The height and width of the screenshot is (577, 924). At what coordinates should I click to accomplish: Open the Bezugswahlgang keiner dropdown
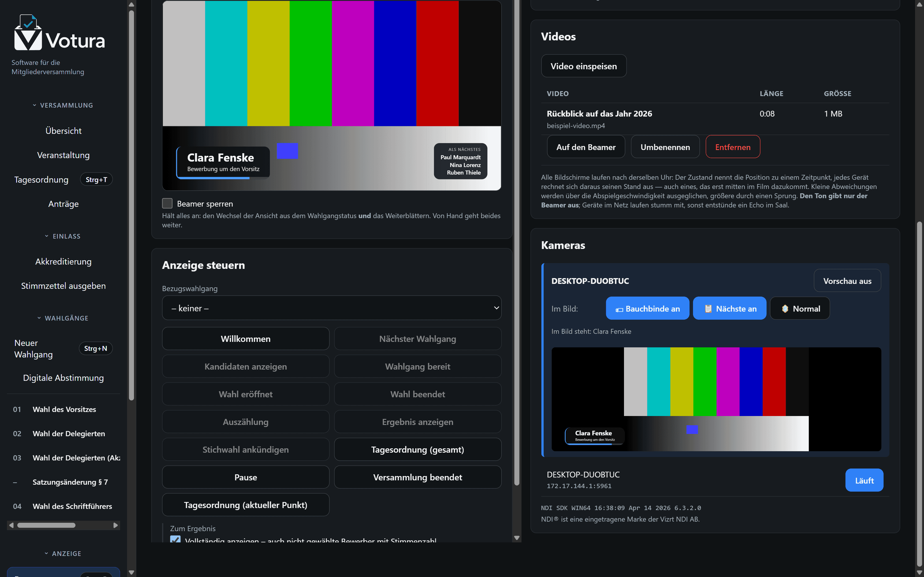tap(331, 308)
